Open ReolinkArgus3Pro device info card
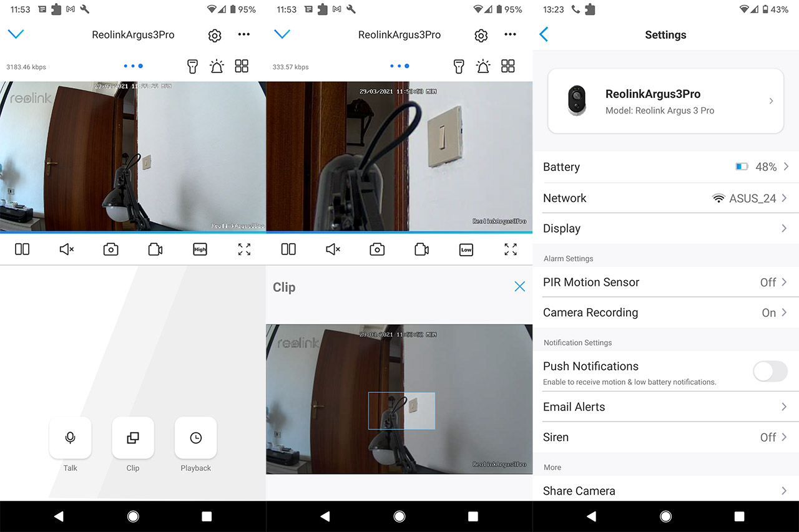 pyautogui.click(x=665, y=101)
